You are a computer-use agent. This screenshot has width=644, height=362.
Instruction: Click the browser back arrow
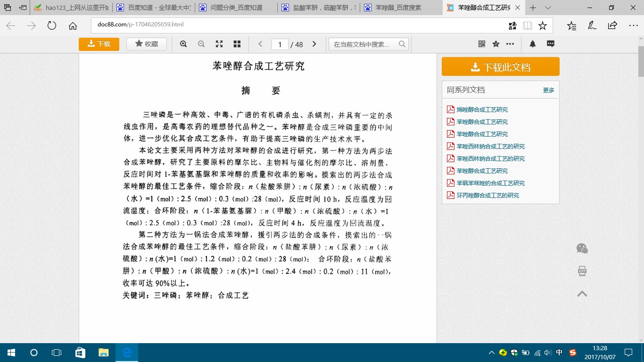pos(10,26)
